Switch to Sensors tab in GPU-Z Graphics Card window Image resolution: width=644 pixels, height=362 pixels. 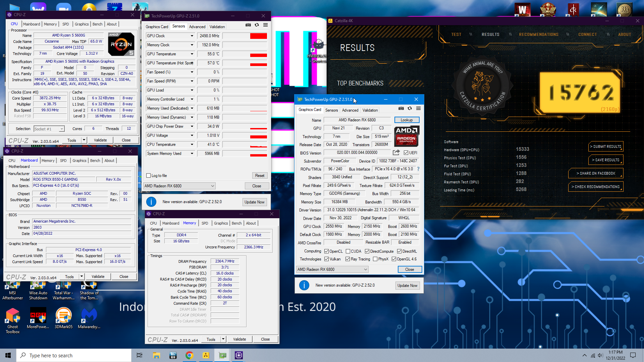(331, 110)
